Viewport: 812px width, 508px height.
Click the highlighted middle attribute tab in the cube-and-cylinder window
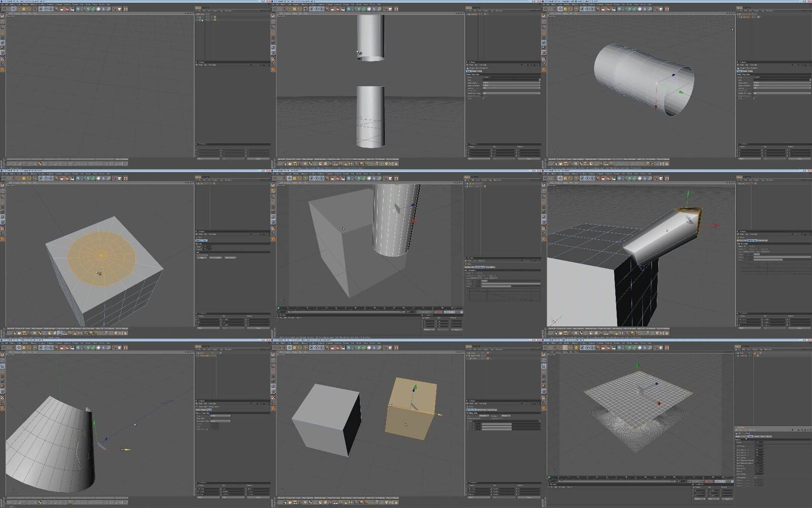[x=480, y=267]
